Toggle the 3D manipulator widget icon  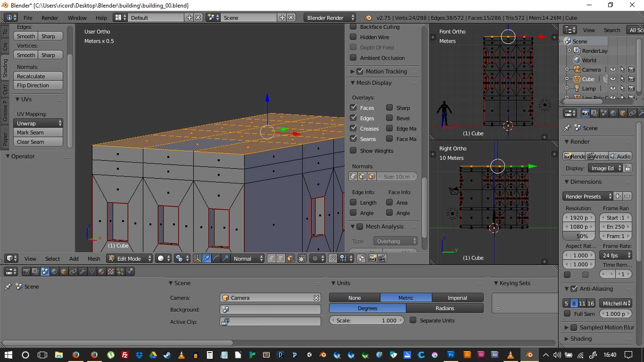[x=198, y=258]
